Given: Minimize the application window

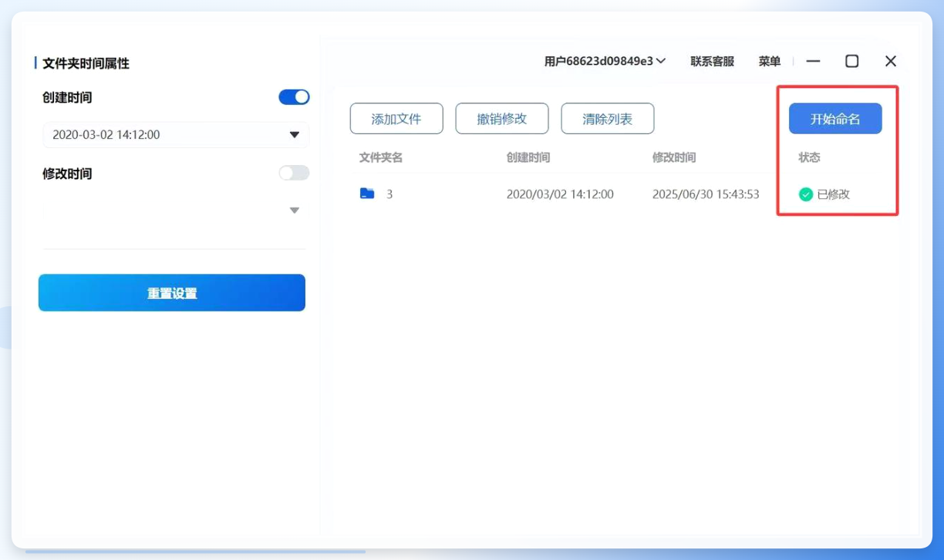Looking at the screenshot, I should click(813, 61).
